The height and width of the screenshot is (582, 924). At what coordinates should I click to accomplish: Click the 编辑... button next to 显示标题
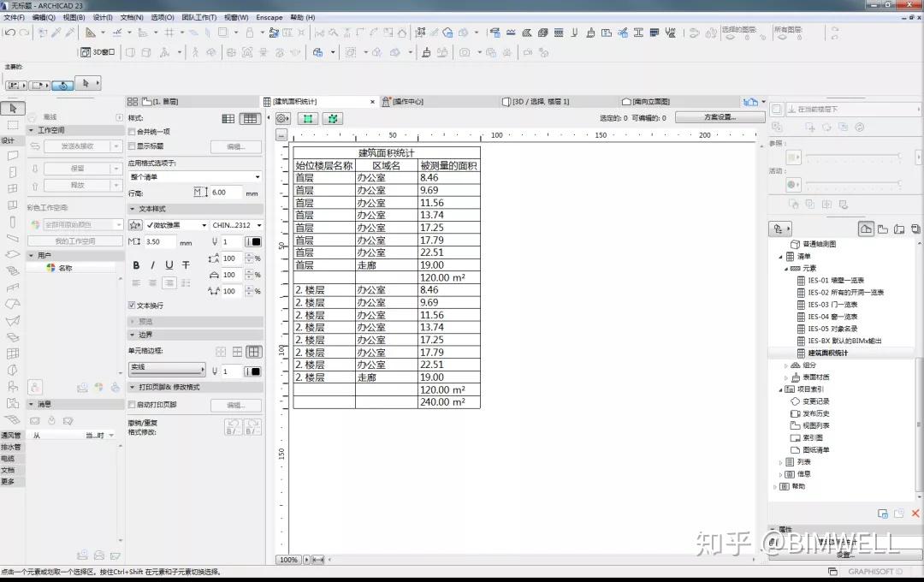(x=236, y=146)
